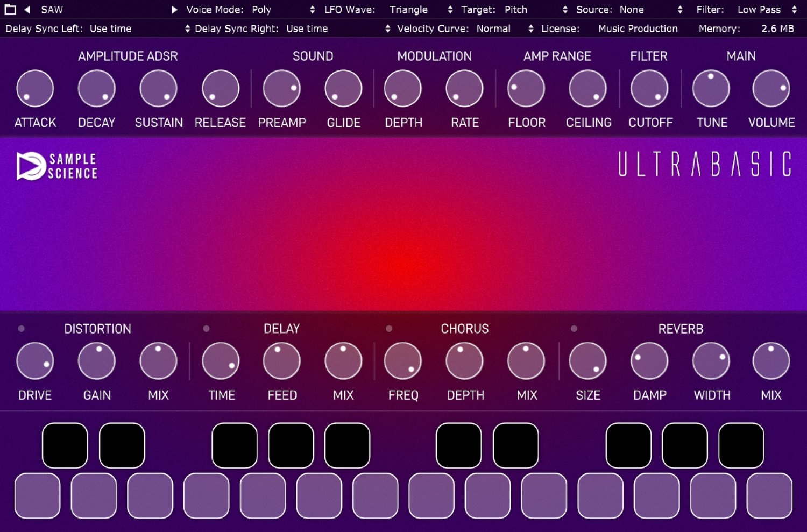The height and width of the screenshot is (532, 807).
Task: Click the DECAY knob
Action: pos(97,89)
